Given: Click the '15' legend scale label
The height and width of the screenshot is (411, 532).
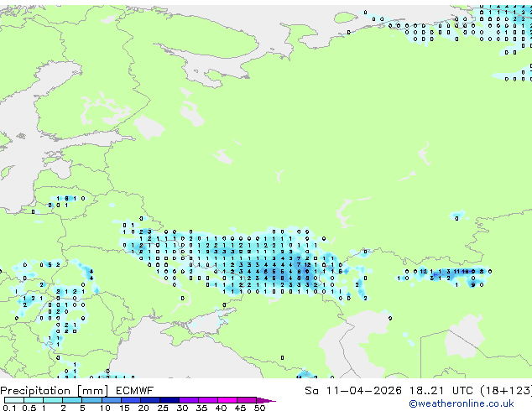Looking at the screenshot, I should click(x=124, y=408).
